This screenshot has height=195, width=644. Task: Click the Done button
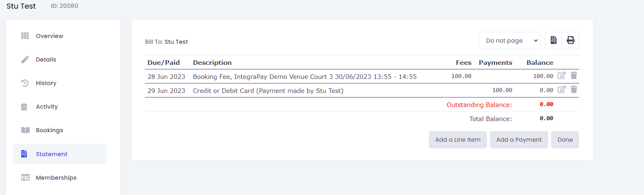565,140
